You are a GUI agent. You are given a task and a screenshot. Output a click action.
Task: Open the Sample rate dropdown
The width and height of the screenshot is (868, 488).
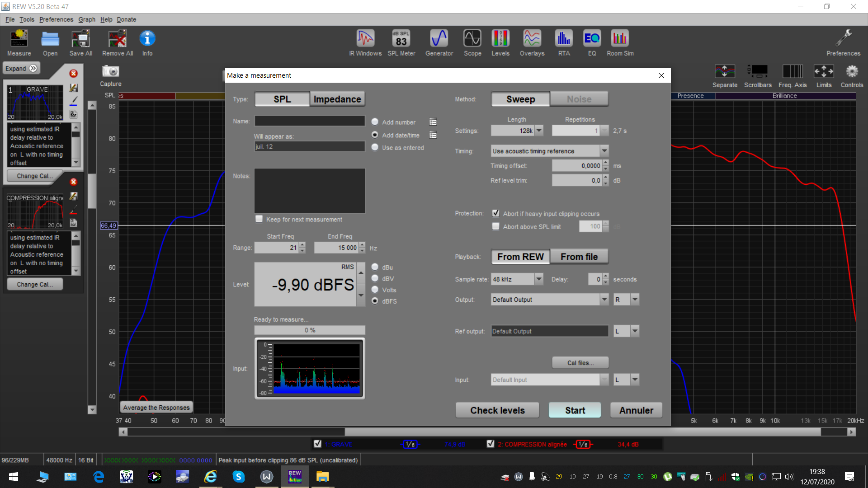coord(539,279)
